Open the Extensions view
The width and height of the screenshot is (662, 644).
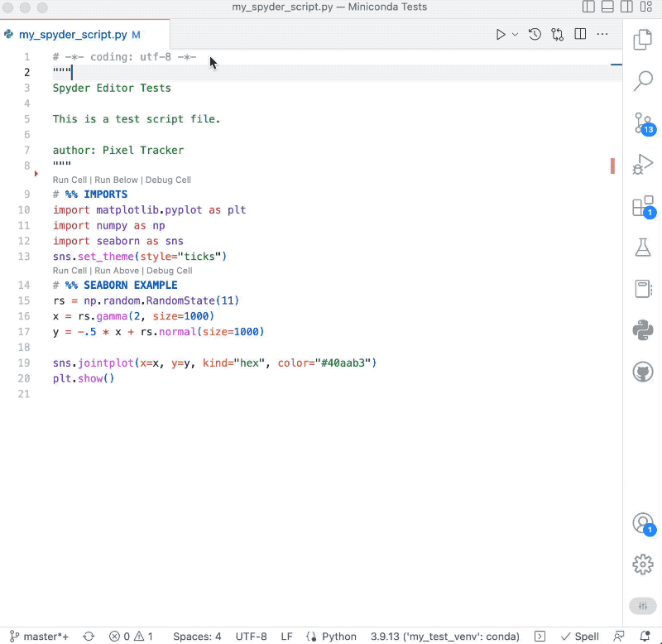click(x=644, y=206)
